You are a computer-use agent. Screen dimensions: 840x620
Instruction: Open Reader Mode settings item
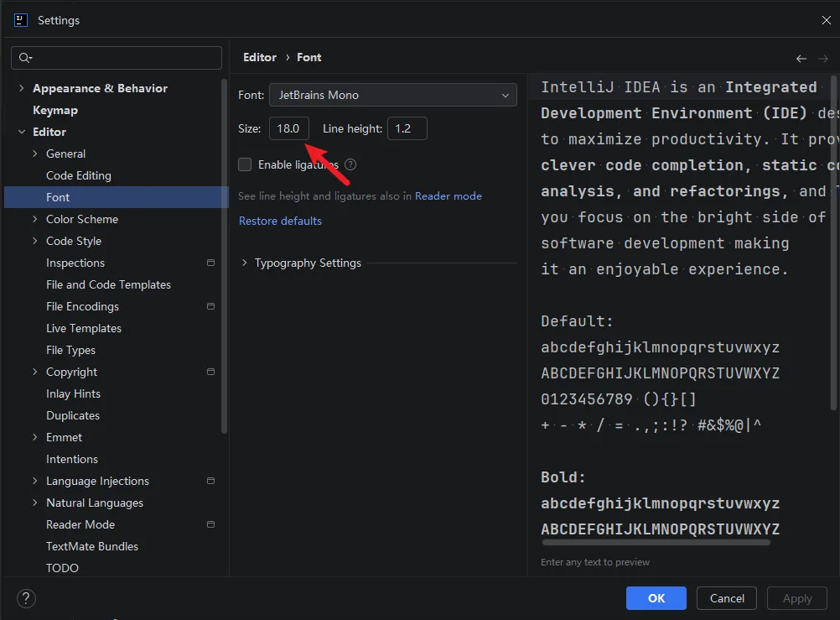80,524
